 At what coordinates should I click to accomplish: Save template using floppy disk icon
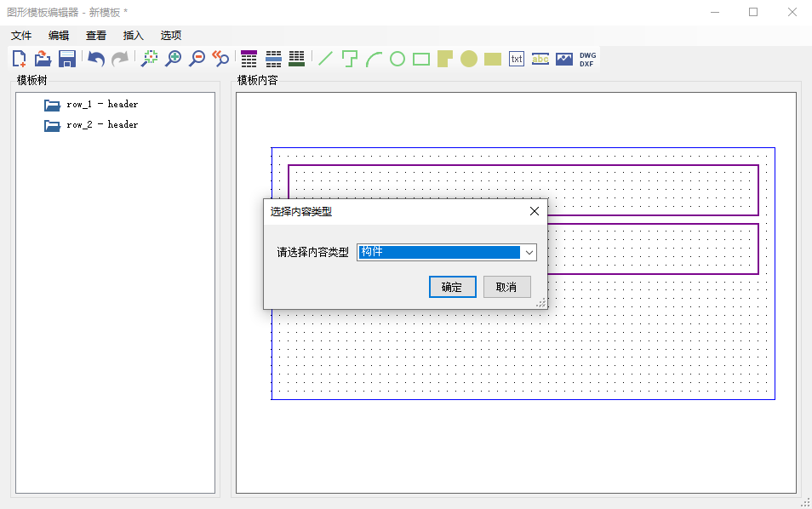(x=67, y=59)
